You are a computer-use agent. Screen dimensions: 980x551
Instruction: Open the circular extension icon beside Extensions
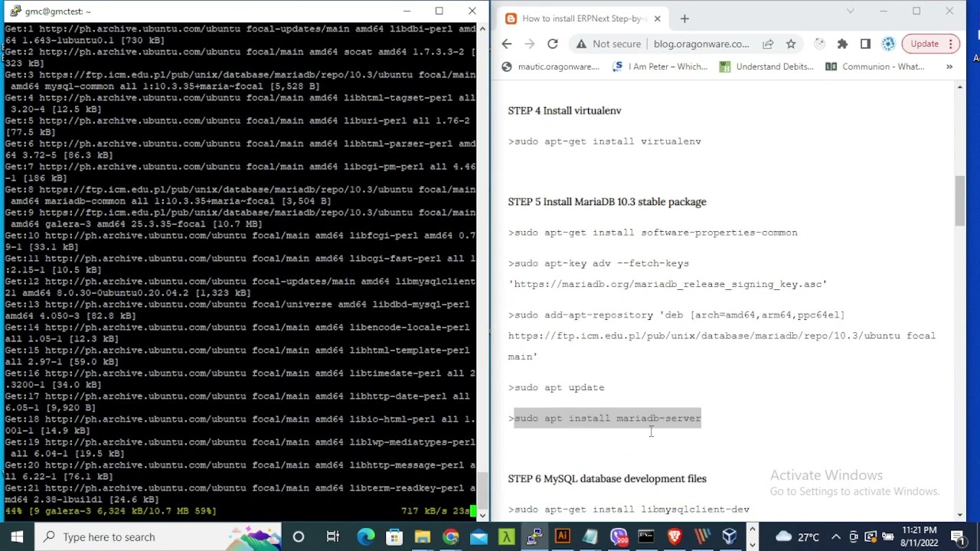click(x=819, y=44)
